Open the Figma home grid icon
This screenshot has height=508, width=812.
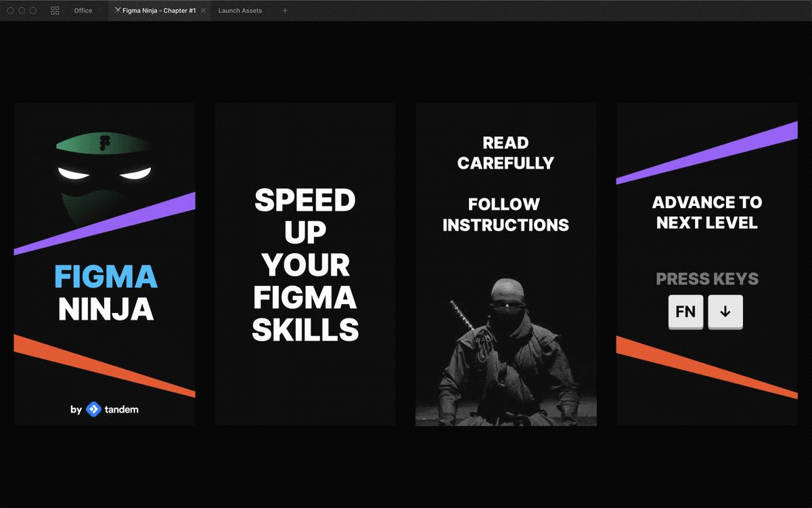tap(55, 11)
